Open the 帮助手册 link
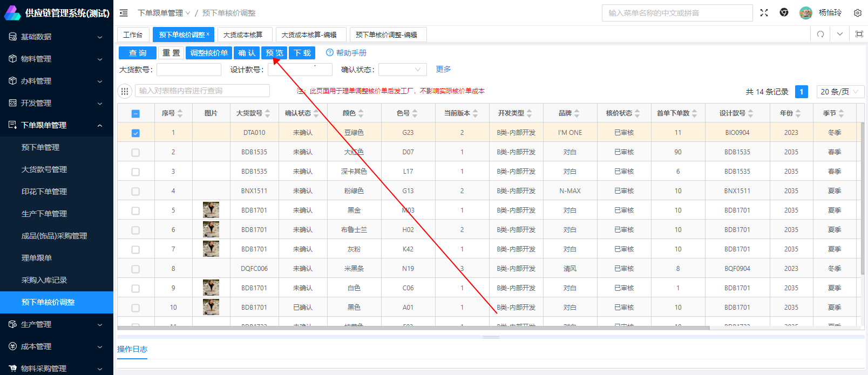The image size is (868, 375). [346, 53]
